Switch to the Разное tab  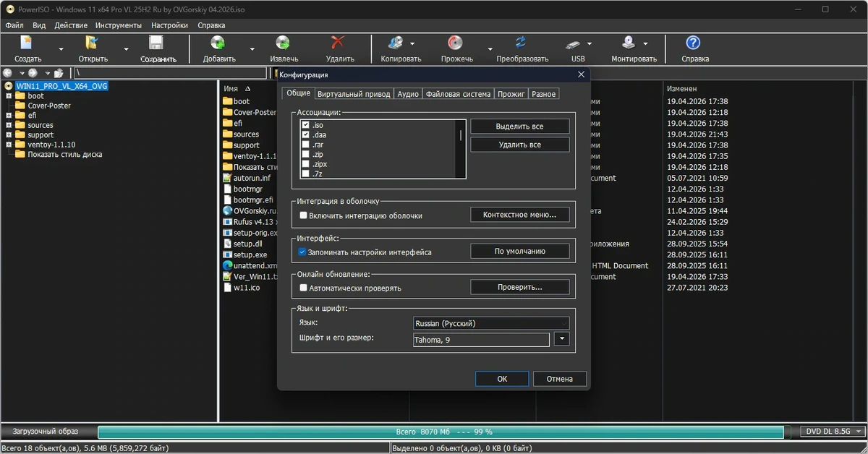543,94
